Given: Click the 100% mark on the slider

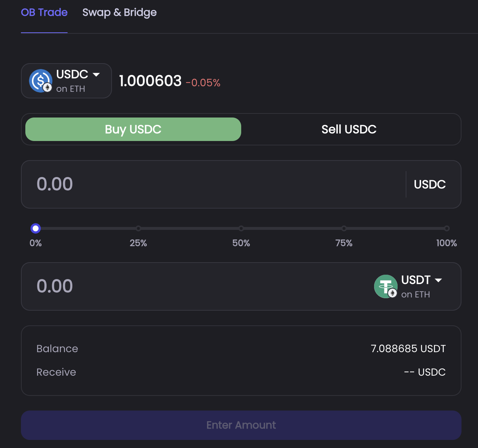Looking at the screenshot, I should click(x=446, y=228).
